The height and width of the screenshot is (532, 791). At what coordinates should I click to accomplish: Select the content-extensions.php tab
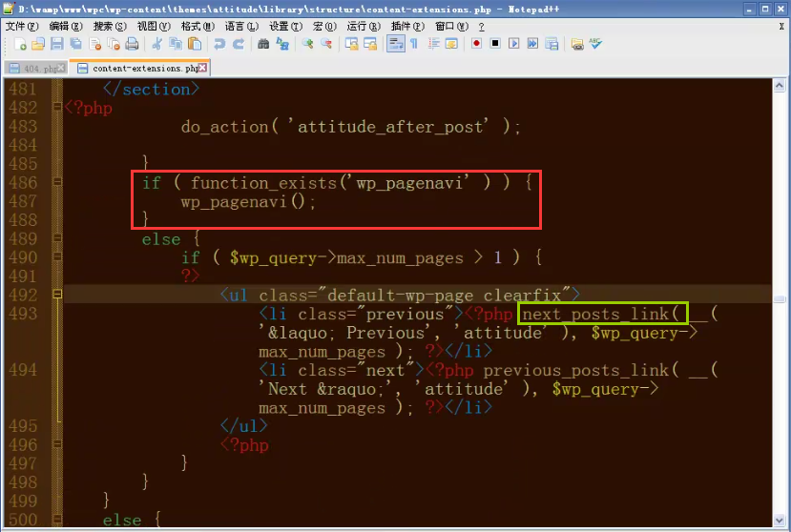pyautogui.click(x=139, y=68)
